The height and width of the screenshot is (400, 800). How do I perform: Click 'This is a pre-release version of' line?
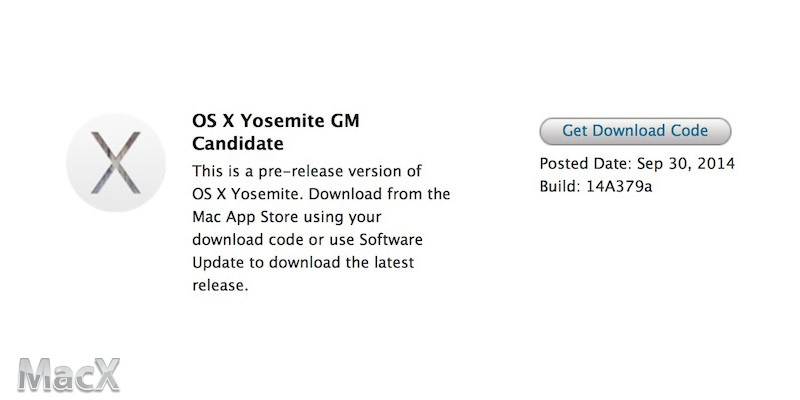pyautogui.click(x=307, y=171)
